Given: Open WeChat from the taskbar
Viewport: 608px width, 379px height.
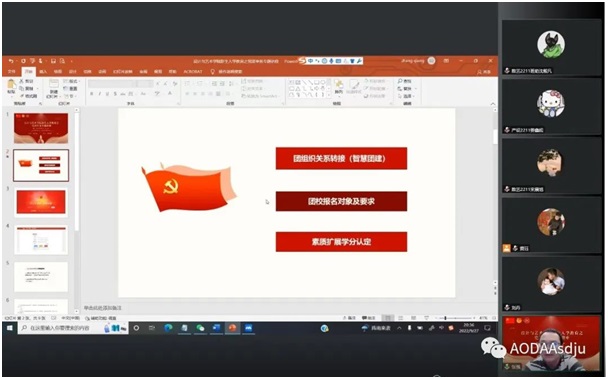Looking at the screenshot, I should 200,328.
